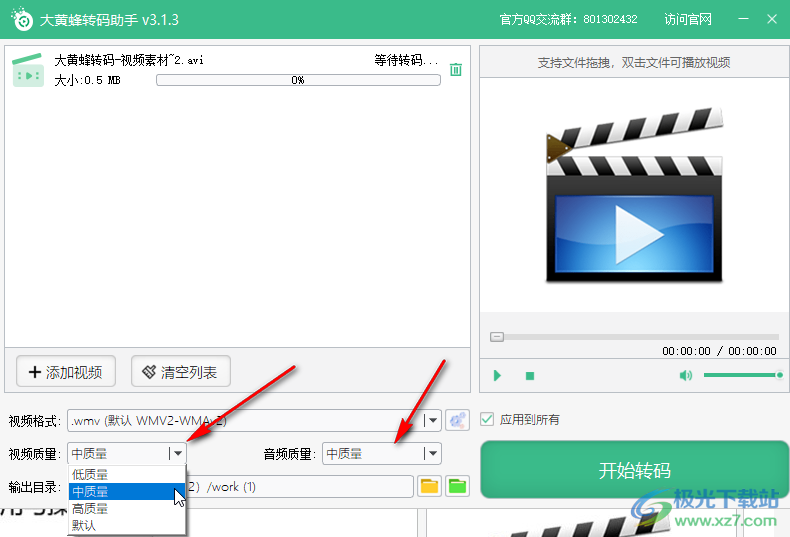Click the 00:00:00 / 00:00:00 time display
The width and height of the screenshot is (790, 537).
(719, 351)
